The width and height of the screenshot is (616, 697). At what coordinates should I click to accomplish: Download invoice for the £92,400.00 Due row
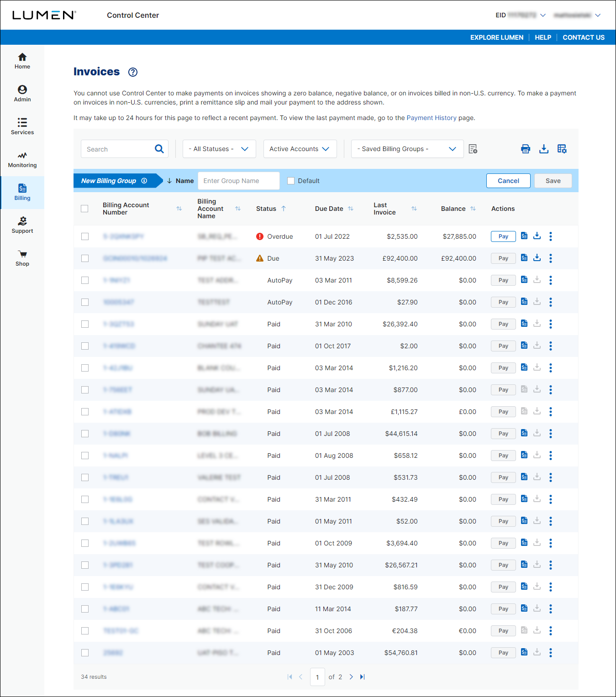(537, 258)
